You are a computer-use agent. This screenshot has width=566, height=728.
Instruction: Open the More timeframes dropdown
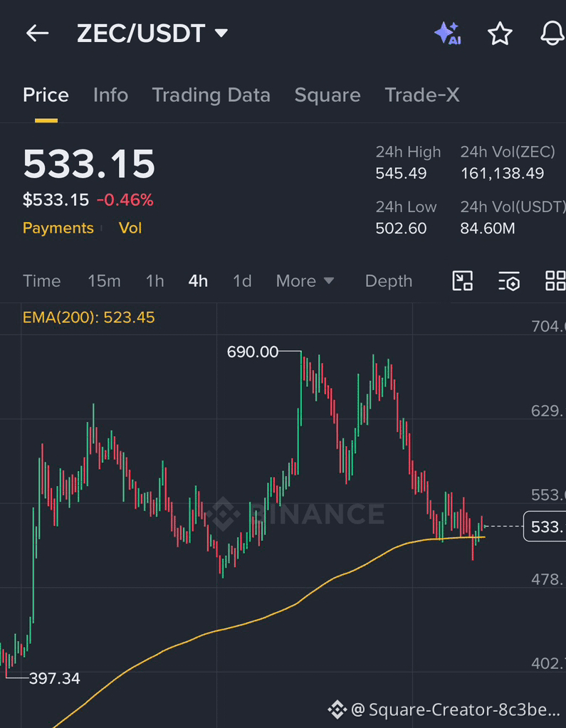pos(305,281)
